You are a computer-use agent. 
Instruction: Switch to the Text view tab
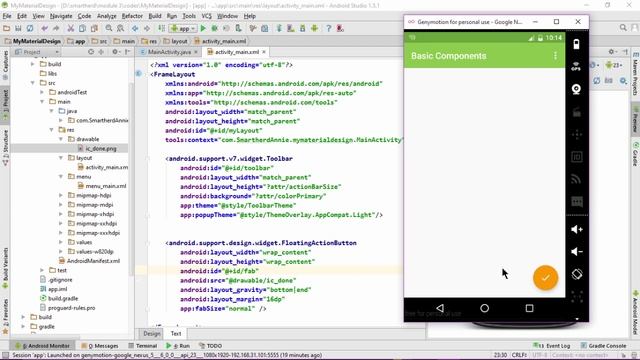[176, 333]
